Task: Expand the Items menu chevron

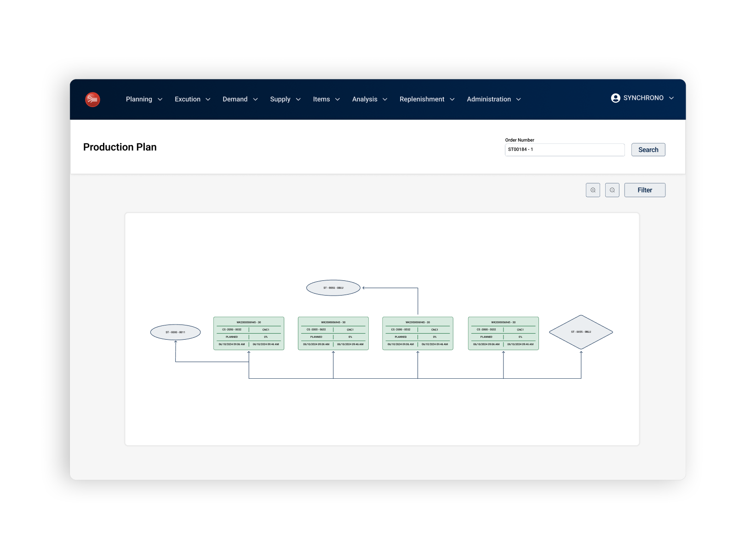Action: click(338, 99)
